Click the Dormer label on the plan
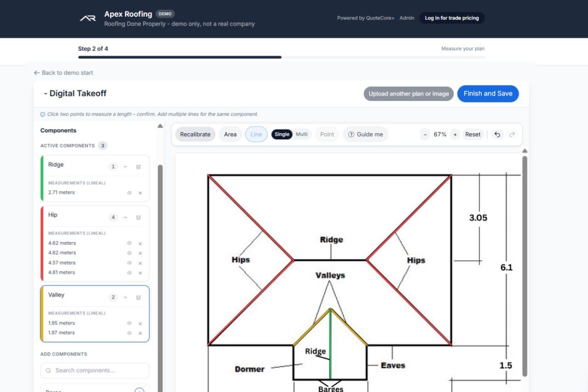 pyautogui.click(x=249, y=369)
